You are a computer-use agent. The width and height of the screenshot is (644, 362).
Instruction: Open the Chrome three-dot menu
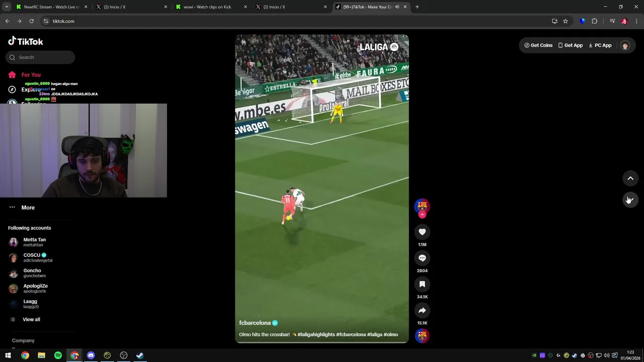(636, 21)
